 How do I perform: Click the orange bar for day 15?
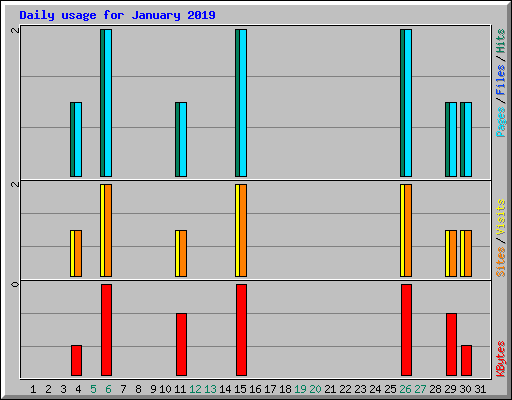[x=243, y=230]
